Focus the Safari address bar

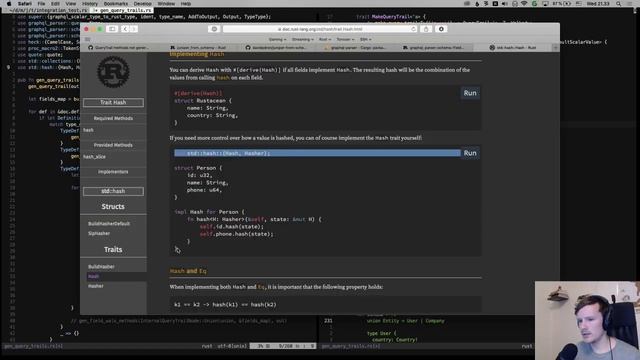(320, 29)
